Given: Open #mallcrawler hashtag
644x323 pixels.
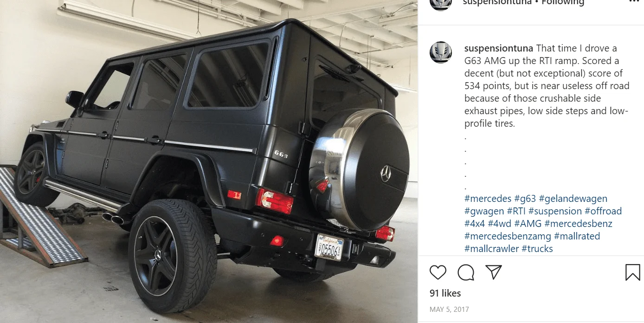Looking at the screenshot, I should tap(491, 249).
